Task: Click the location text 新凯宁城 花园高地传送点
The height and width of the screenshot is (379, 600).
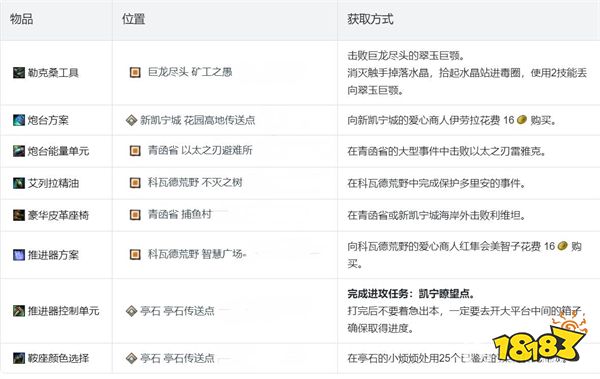Action: click(x=197, y=120)
